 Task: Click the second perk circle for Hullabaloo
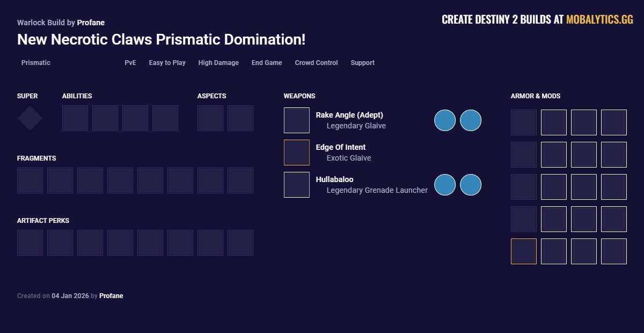(471, 185)
